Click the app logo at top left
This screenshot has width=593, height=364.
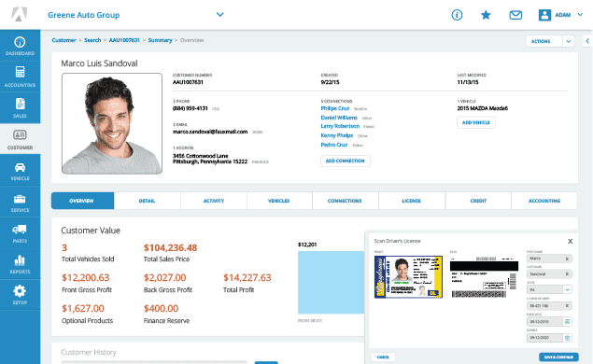coord(19,14)
